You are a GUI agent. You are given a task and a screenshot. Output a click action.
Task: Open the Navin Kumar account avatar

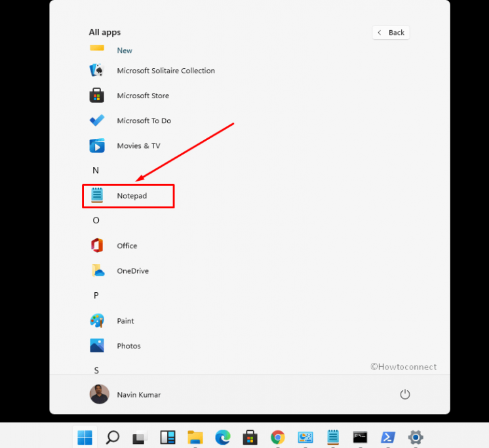(x=99, y=394)
